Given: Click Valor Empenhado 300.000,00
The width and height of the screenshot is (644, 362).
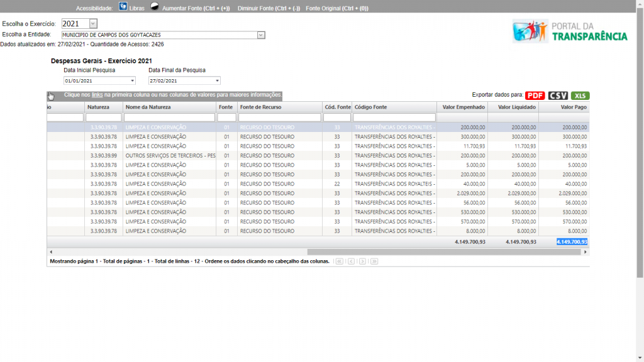Looking at the screenshot, I should (x=472, y=136).
